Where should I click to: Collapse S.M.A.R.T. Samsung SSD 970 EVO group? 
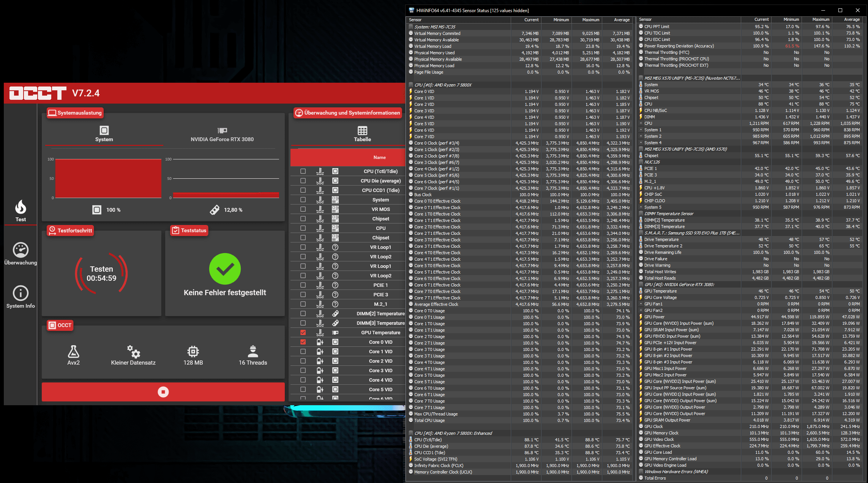pos(641,233)
